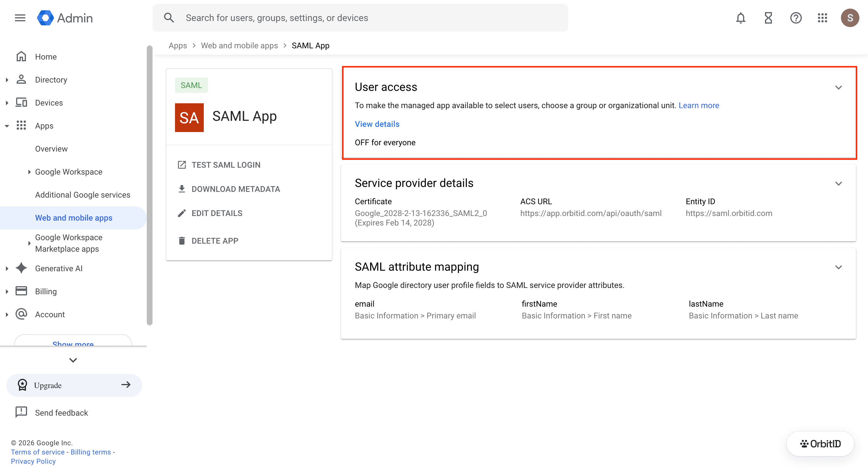This screenshot has height=470, width=868.
Task: Open the tasks hourglass icon
Action: coord(768,18)
